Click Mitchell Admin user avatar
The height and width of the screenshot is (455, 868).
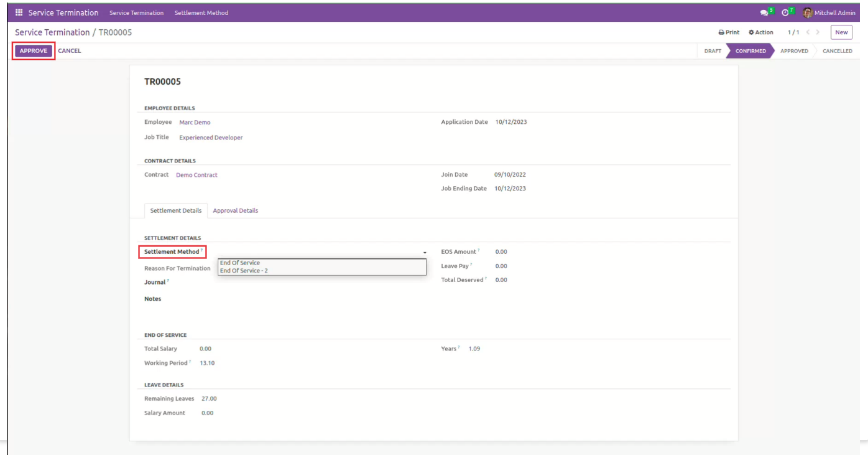(x=808, y=12)
